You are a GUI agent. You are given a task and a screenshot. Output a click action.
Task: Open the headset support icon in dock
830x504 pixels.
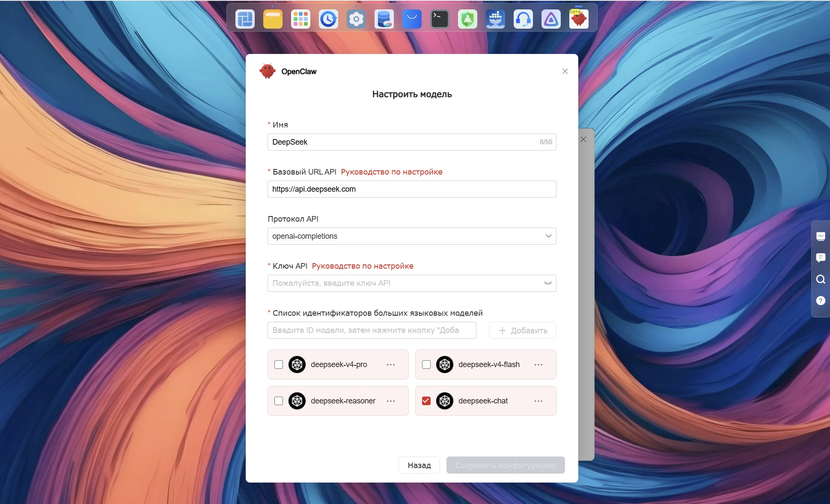[523, 19]
